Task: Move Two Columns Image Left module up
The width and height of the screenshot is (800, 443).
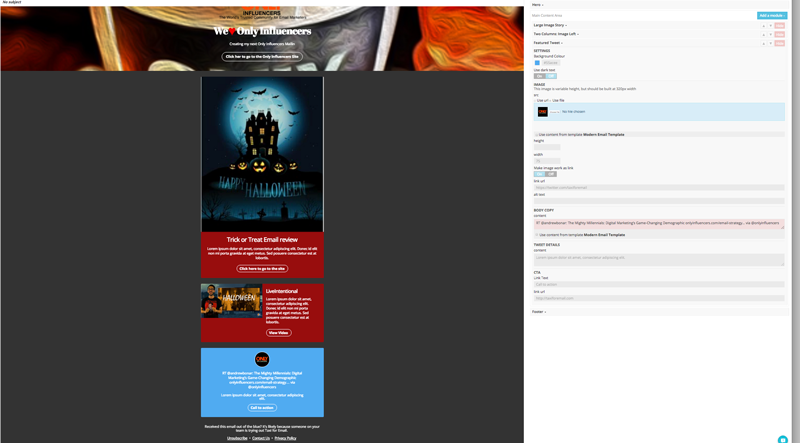Action: (x=763, y=34)
